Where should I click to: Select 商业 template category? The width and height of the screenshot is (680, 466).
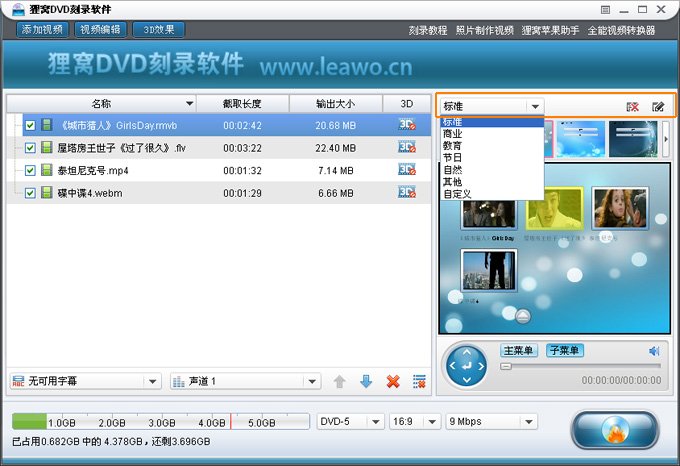492,134
